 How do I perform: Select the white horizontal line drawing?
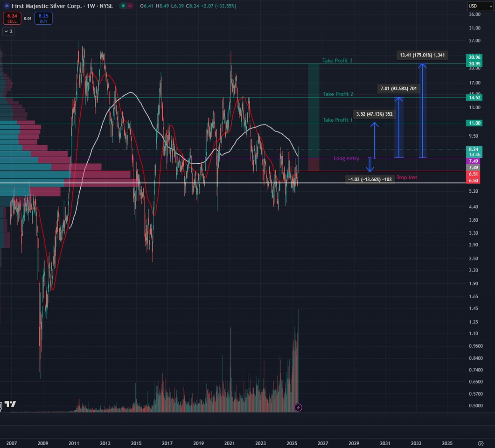click(x=233, y=183)
